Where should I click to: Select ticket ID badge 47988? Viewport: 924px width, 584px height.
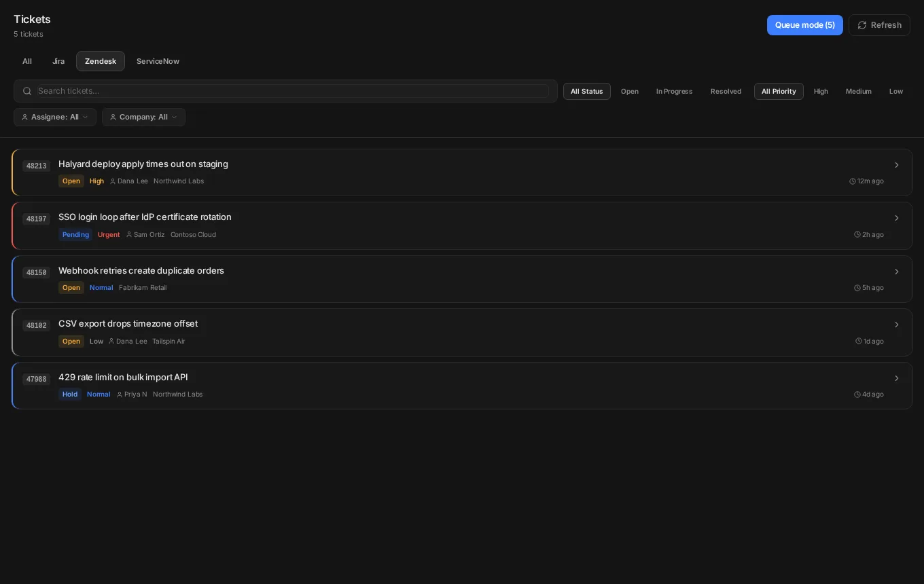coord(36,380)
